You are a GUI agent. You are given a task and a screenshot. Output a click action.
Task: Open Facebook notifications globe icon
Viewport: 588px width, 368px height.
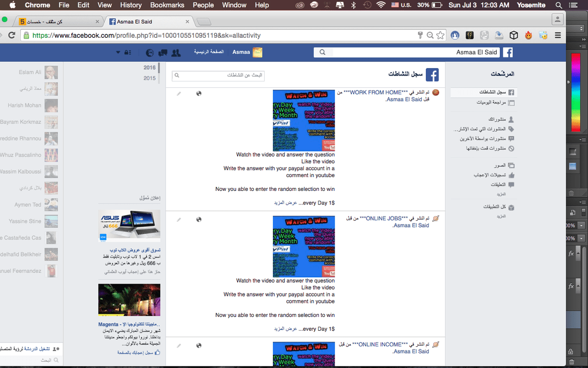pyautogui.click(x=149, y=53)
